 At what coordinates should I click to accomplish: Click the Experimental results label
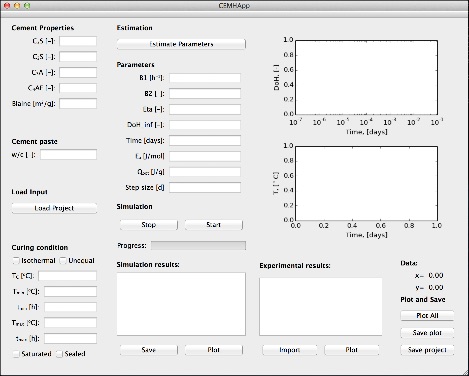(x=295, y=266)
